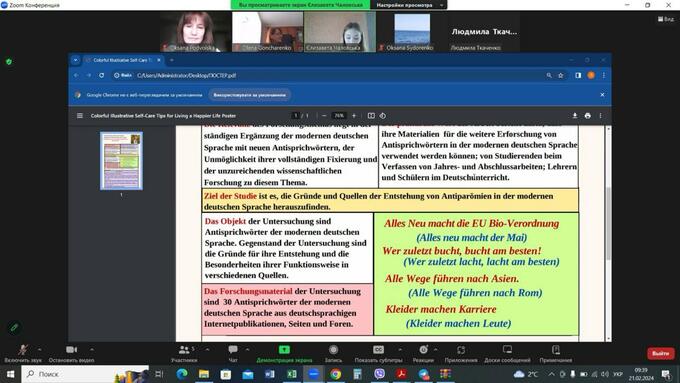Click the PDF download icon

coord(575,116)
